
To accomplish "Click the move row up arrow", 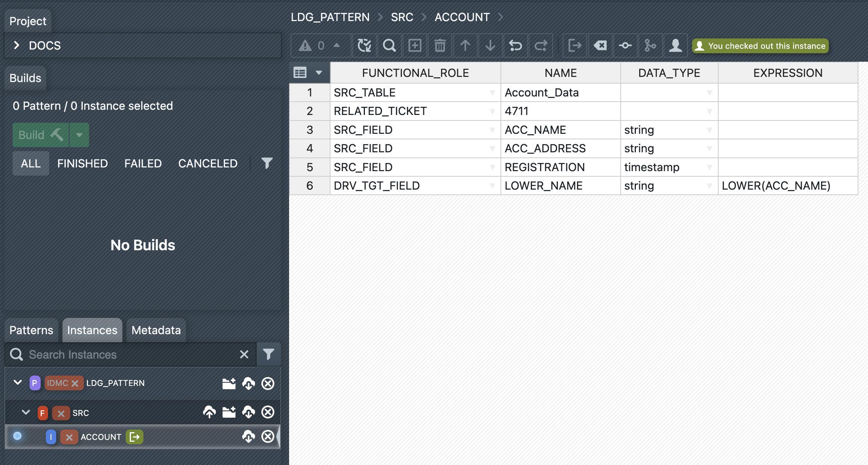I will (x=465, y=46).
